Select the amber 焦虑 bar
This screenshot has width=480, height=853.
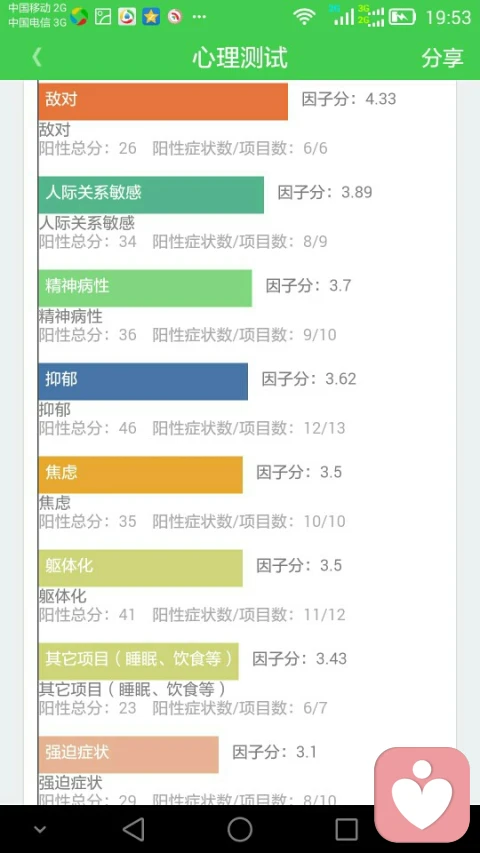pos(140,474)
